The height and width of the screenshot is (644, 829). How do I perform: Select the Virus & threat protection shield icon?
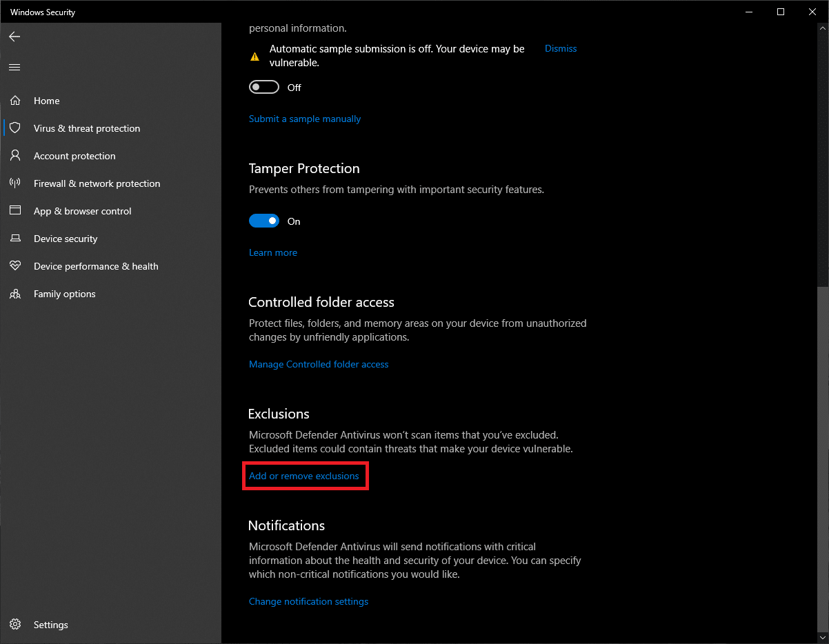(x=15, y=128)
